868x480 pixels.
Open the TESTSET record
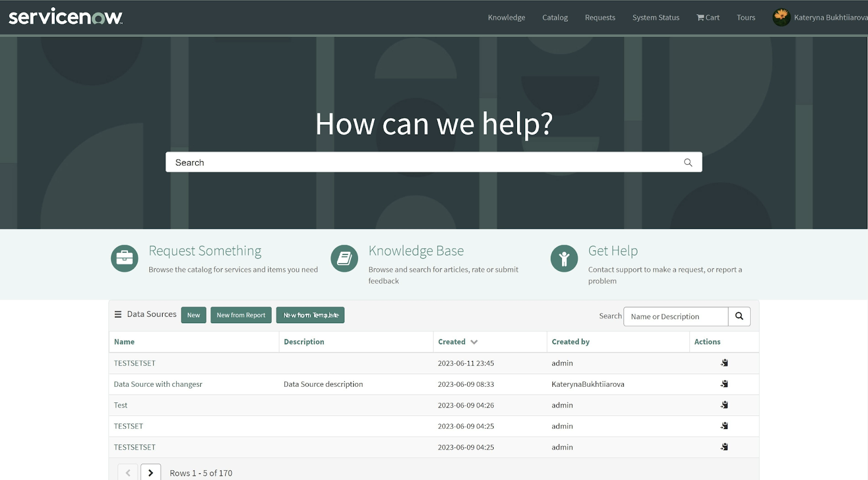[129, 426]
